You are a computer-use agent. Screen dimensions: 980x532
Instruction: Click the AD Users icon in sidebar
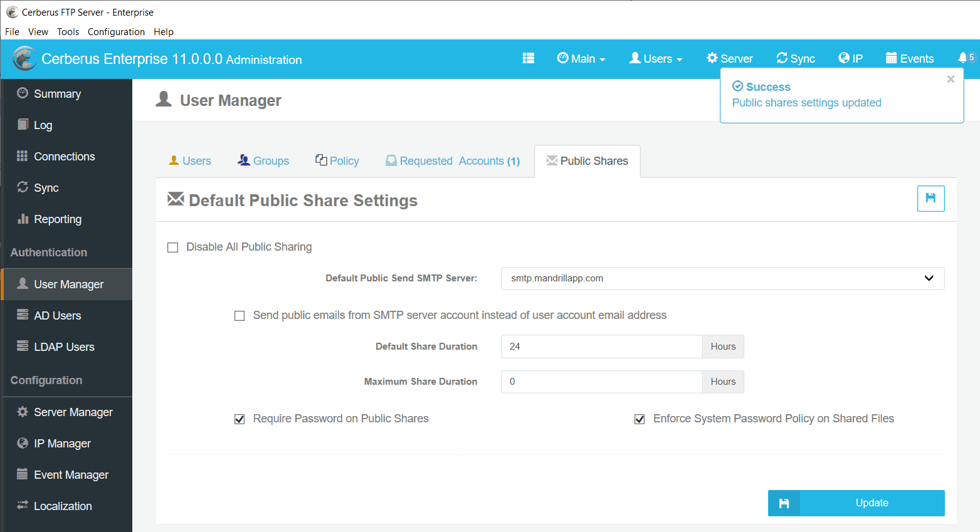tap(23, 315)
